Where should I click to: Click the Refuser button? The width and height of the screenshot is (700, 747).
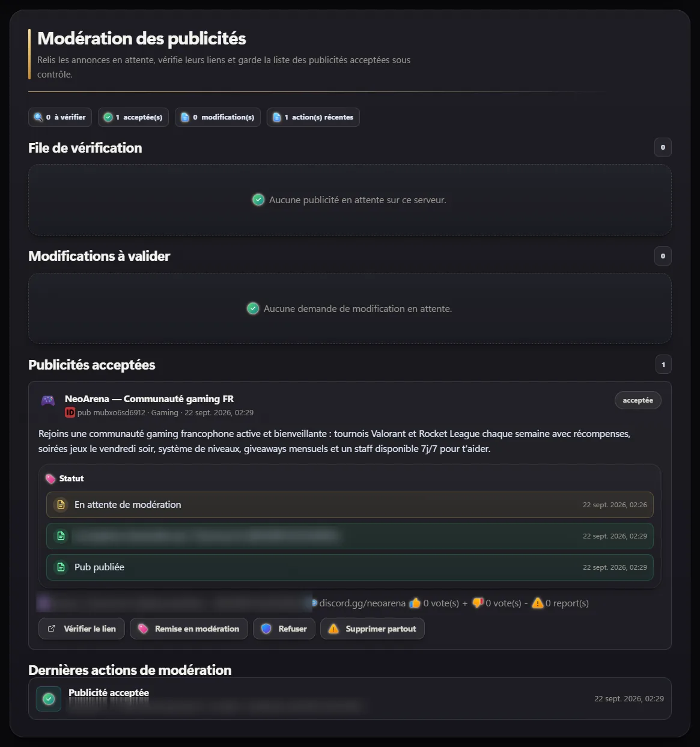(x=284, y=629)
